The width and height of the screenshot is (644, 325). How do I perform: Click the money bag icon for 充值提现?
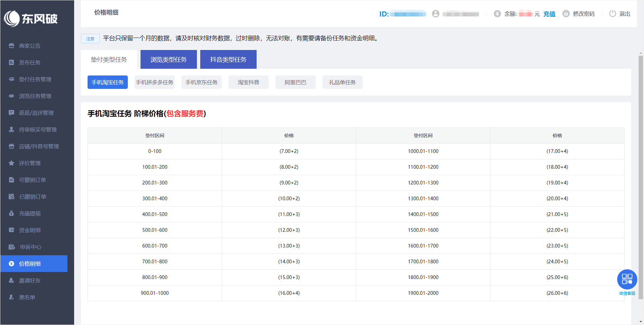(11, 213)
